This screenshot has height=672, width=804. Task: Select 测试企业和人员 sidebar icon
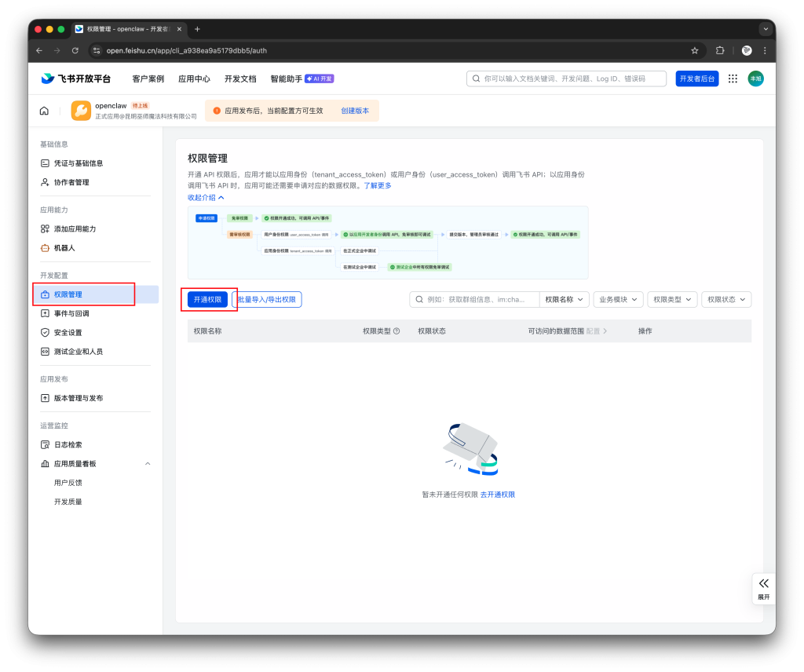coord(46,351)
